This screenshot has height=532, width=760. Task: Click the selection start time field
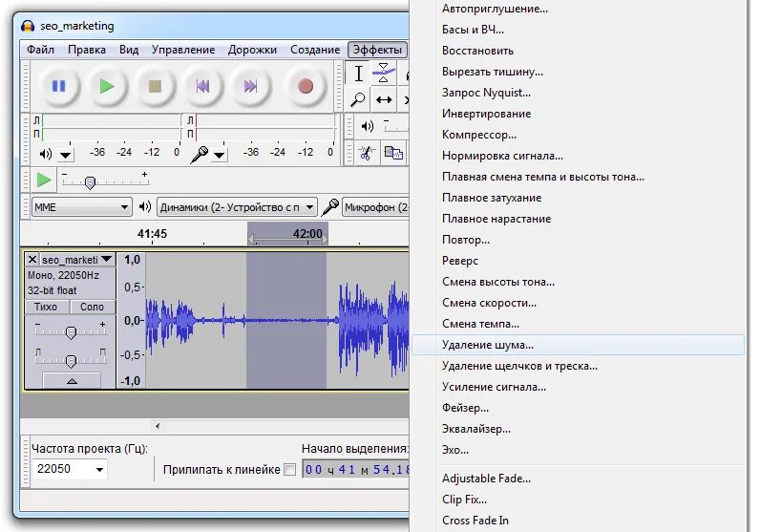[356, 470]
